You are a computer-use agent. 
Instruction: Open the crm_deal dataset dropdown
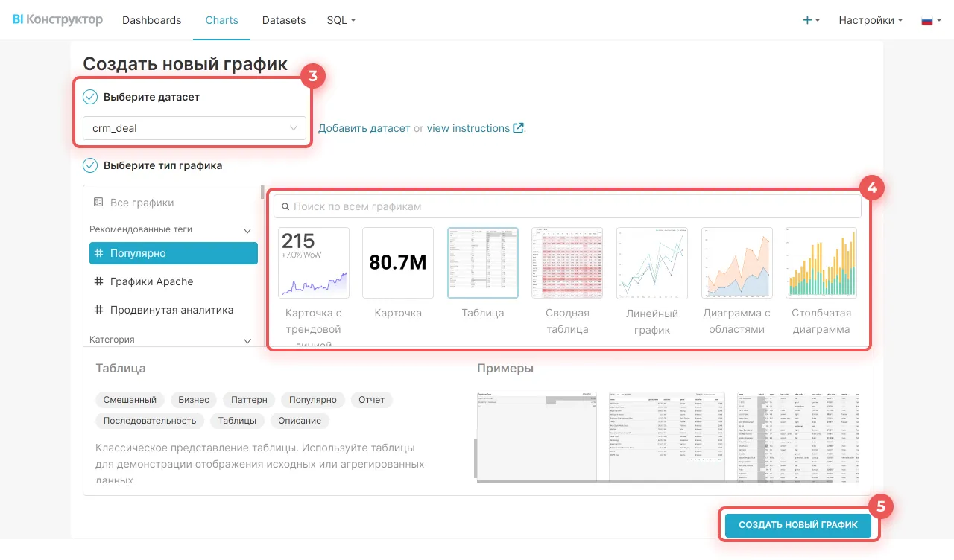pos(194,128)
